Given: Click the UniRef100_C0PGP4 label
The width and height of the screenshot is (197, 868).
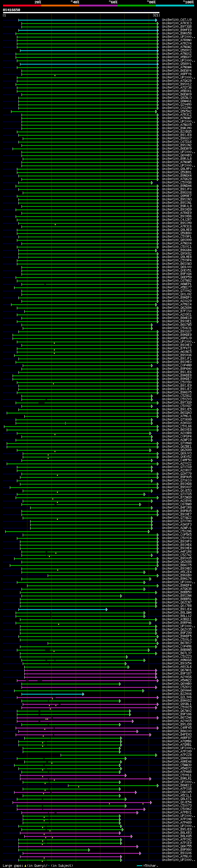Looking at the screenshot, I should (x=177, y=437).
